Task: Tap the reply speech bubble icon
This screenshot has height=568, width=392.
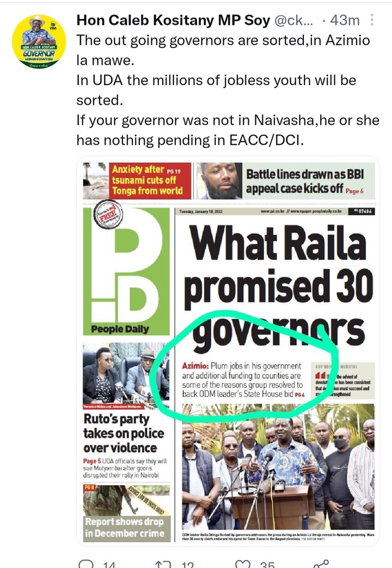Action: pos(86,564)
